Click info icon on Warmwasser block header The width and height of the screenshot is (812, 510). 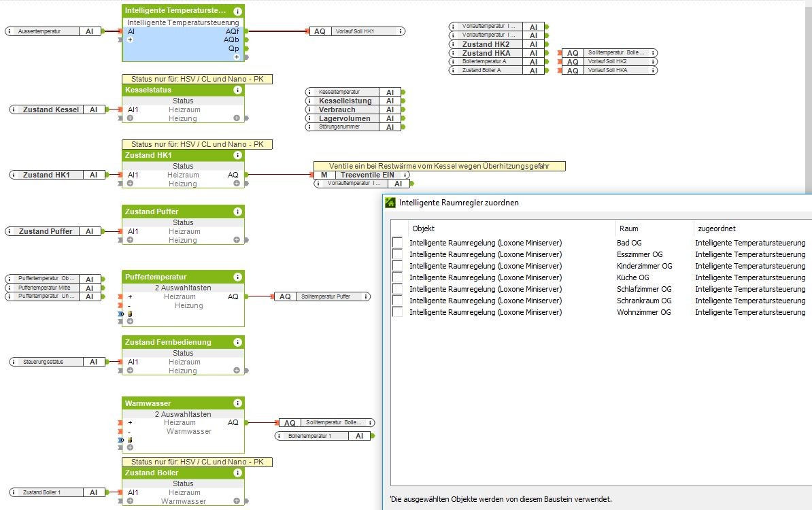point(237,403)
